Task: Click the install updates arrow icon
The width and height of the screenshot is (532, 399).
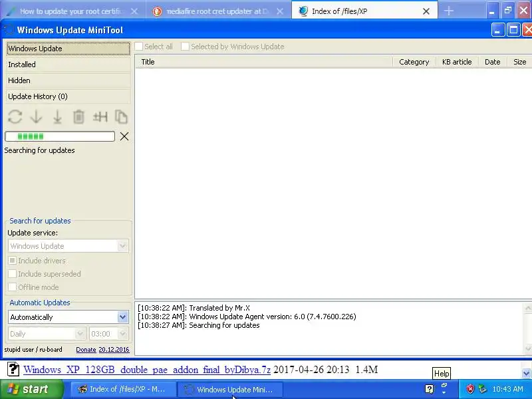Action: [x=57, y=117]
